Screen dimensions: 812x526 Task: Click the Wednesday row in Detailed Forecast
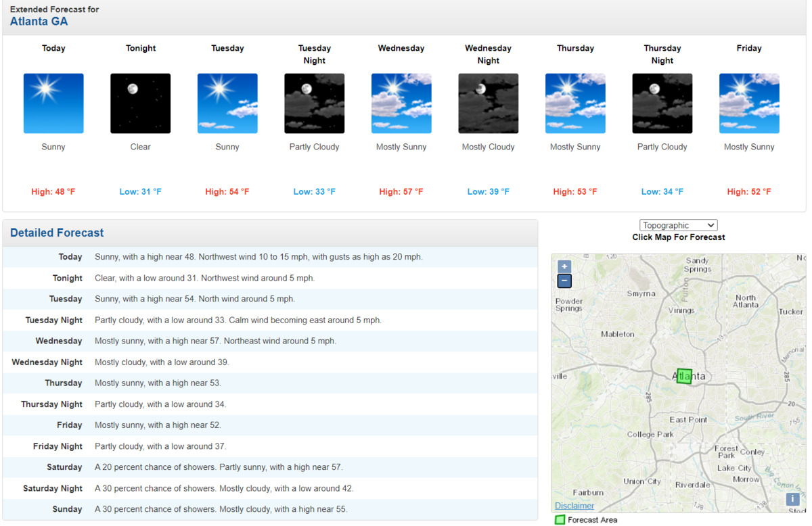click(x=271, y=341)
